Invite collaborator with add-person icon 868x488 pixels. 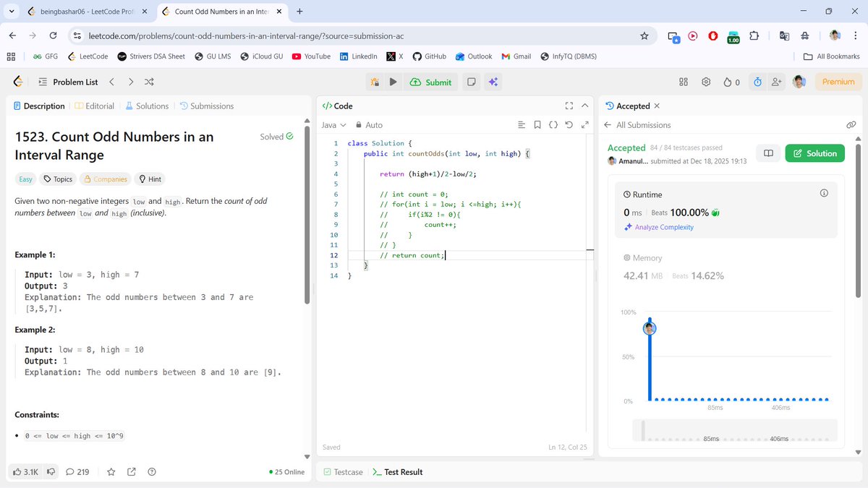tap(778, 82)
